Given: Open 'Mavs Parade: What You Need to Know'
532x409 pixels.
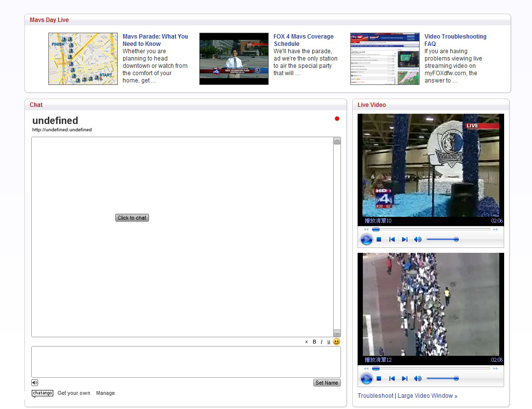Looking at the screenshot, I should click(155, 40).
